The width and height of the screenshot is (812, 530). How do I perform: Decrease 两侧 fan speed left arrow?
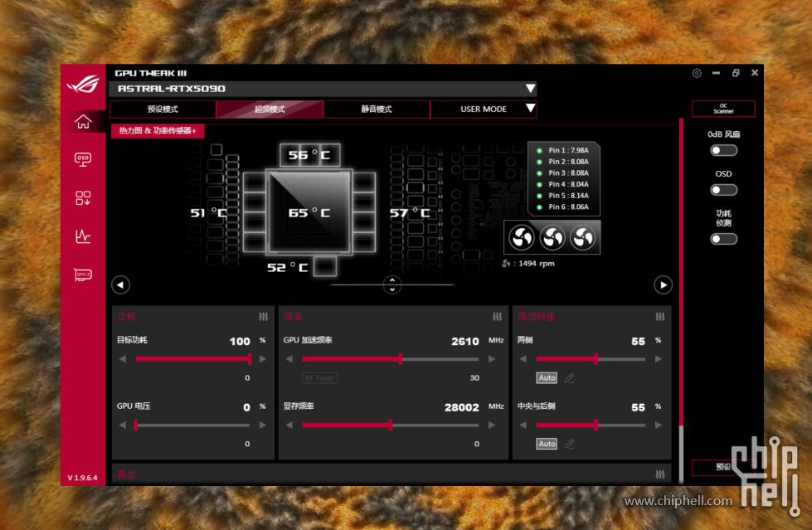click(x=523, y=359)
